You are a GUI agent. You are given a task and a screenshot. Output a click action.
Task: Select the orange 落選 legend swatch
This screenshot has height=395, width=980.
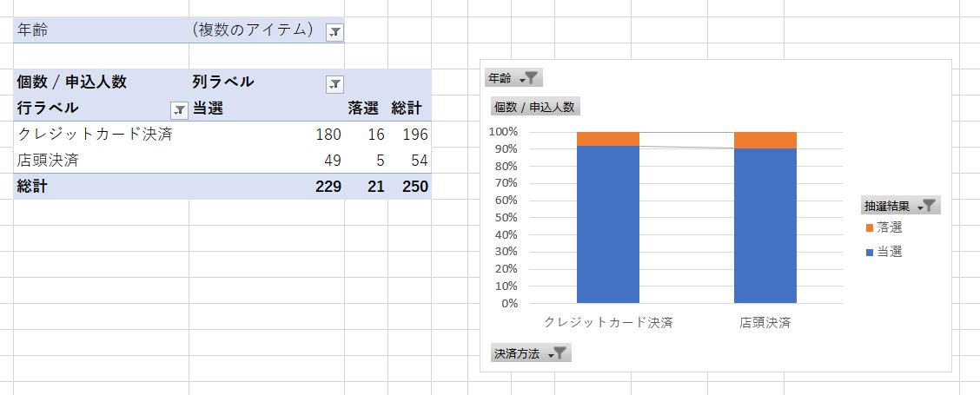pyautogui.click(x=870, y=228)
